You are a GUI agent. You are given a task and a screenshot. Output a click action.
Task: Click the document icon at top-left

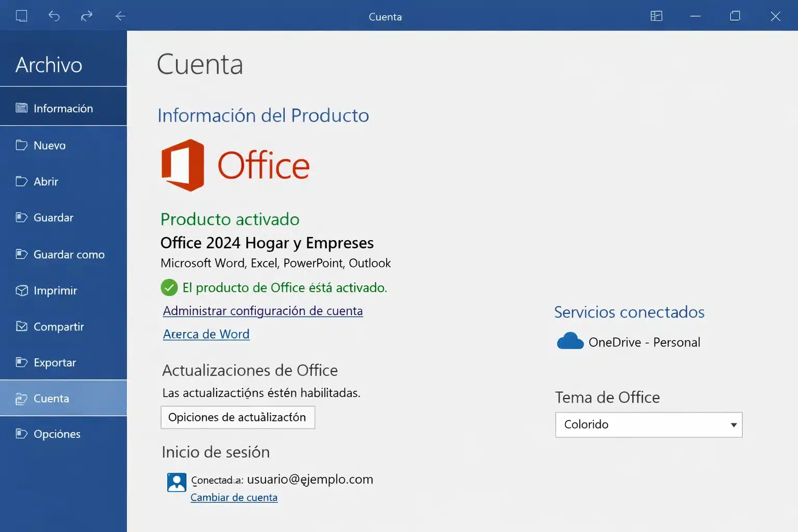(x=21, y=16)
